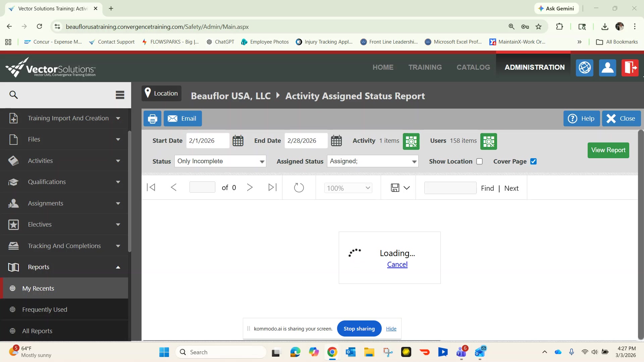Open the user profile icon
This screenshot has height=362, width=644.
point(607,68)
